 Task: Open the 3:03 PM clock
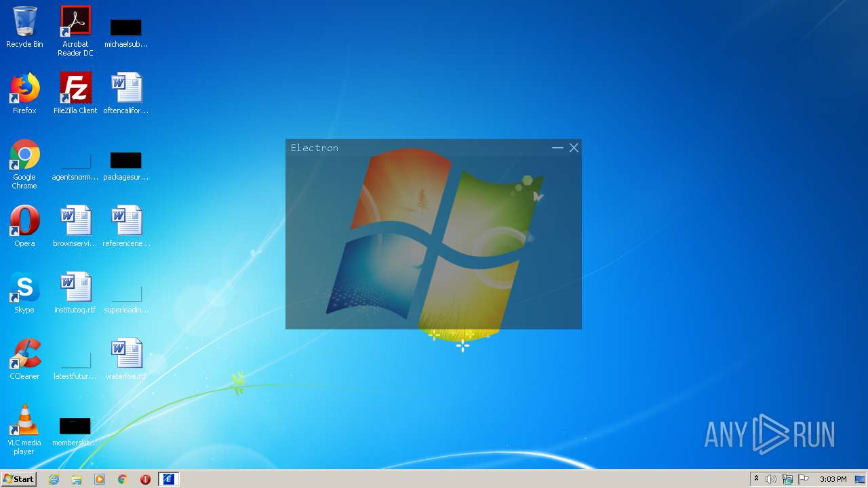[833, 479]
